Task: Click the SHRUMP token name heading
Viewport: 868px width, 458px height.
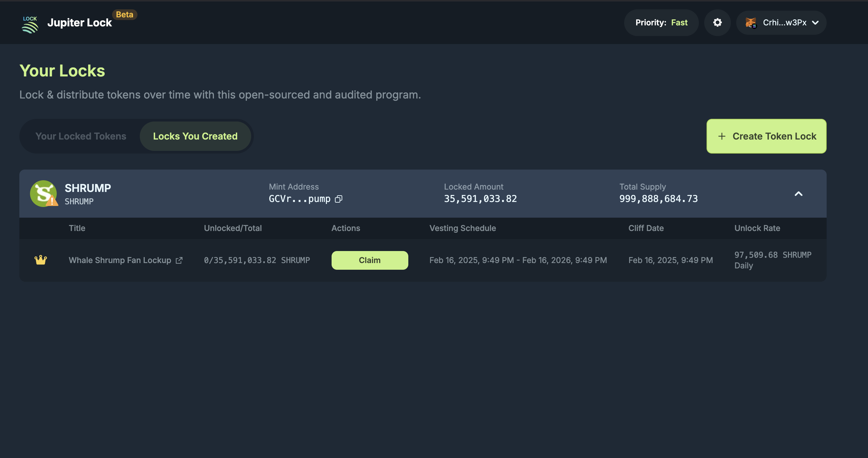Action: [88, 188]
